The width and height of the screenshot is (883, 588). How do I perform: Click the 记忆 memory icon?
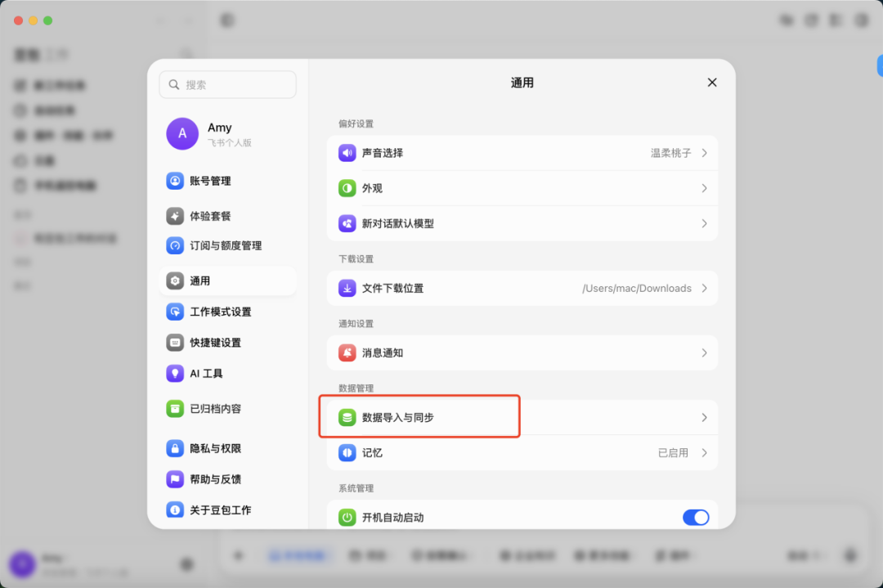[347, 453]
